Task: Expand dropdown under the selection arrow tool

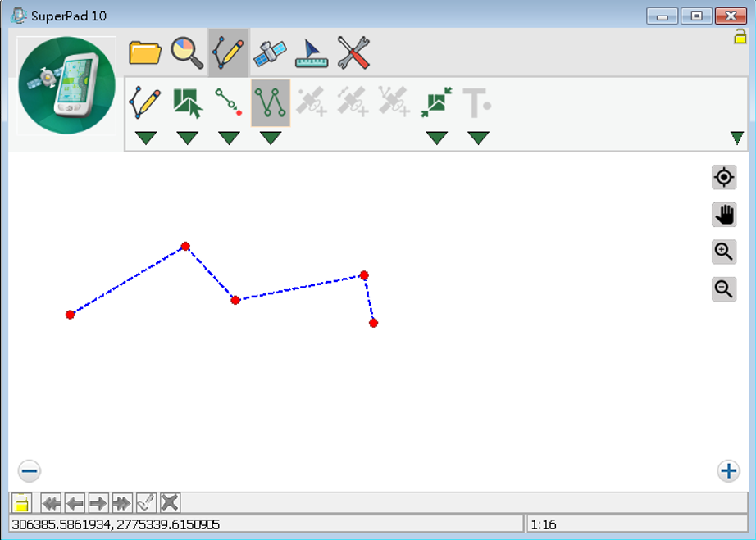Action: click(x=187, y=138)
